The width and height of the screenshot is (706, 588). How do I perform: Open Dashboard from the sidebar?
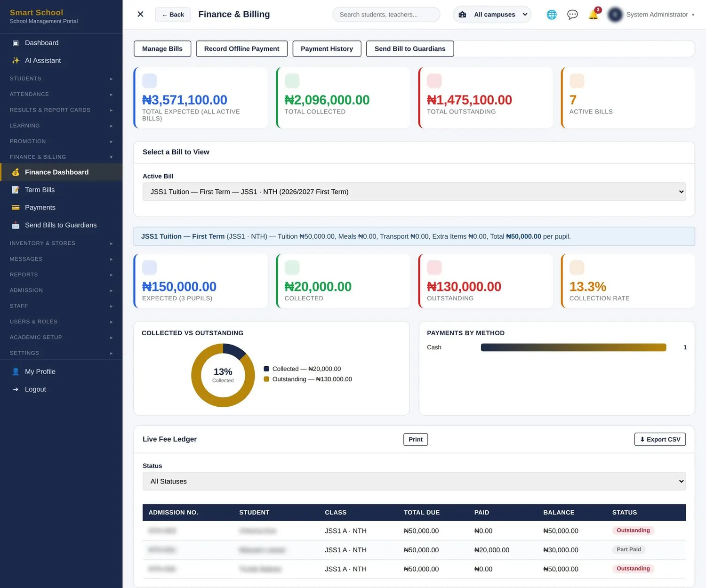click(61, 43)
